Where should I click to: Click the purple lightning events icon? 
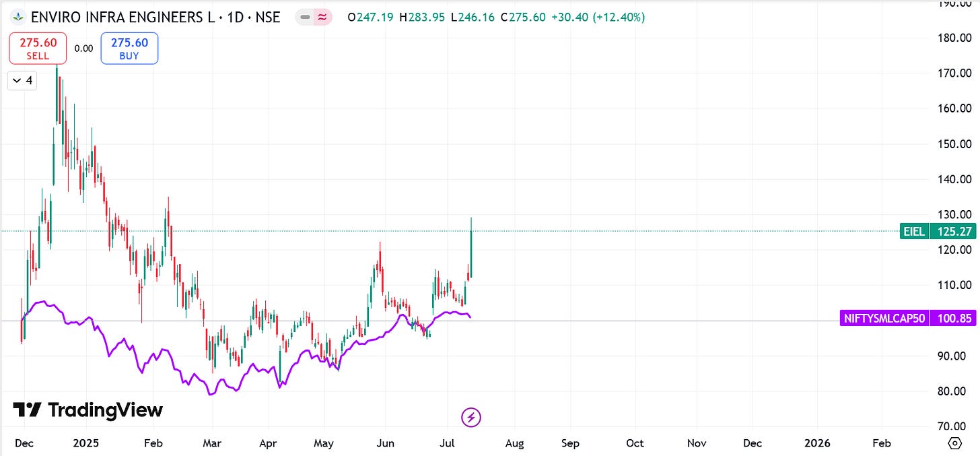471,418
